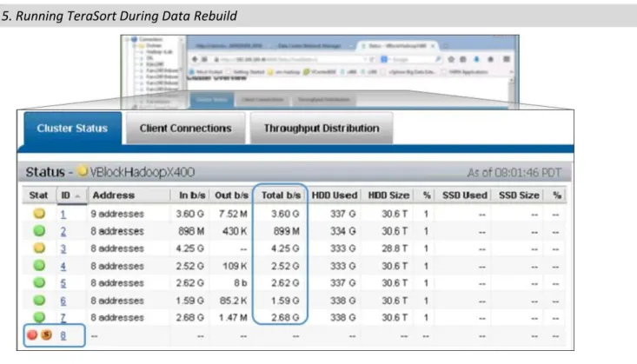Click green status icon for node 7
The height and width of the screenshot is (364, 637).
tap(39, 317)
